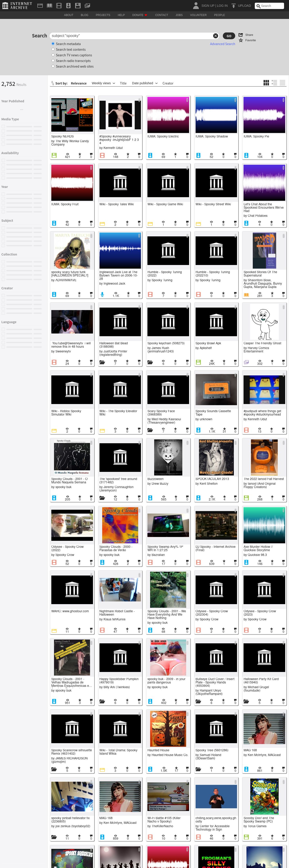Click LOG IN link
The height and width of the screenshot is (868, 289).
click(222, 6)
